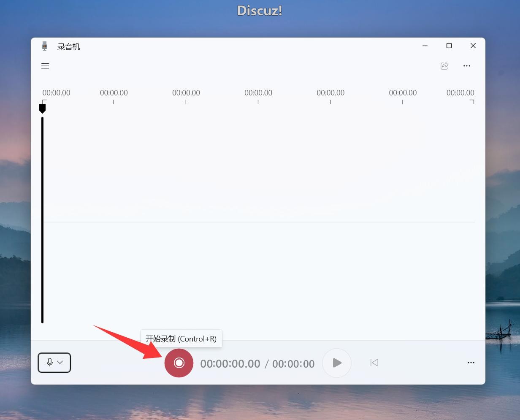Viewport: 520px width, 420px height.
Task: Select the left trim start bracket
Action: coord(44,101)
